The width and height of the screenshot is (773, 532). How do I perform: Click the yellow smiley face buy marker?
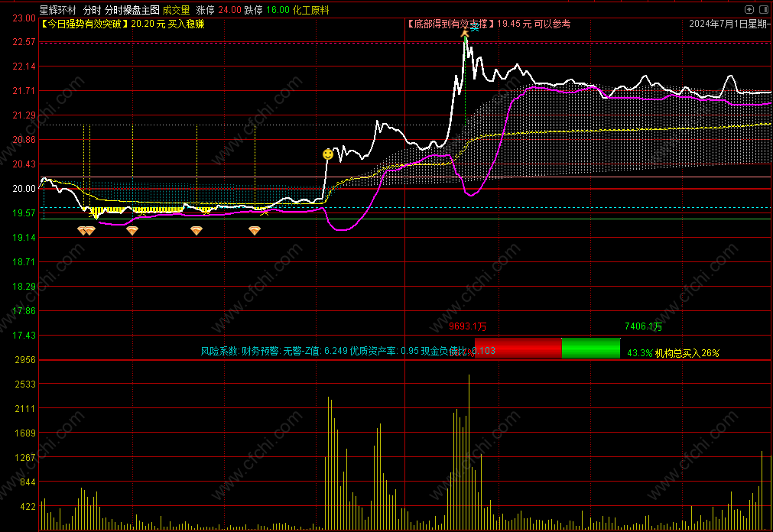pyautogui.click(x=328, y=154)
